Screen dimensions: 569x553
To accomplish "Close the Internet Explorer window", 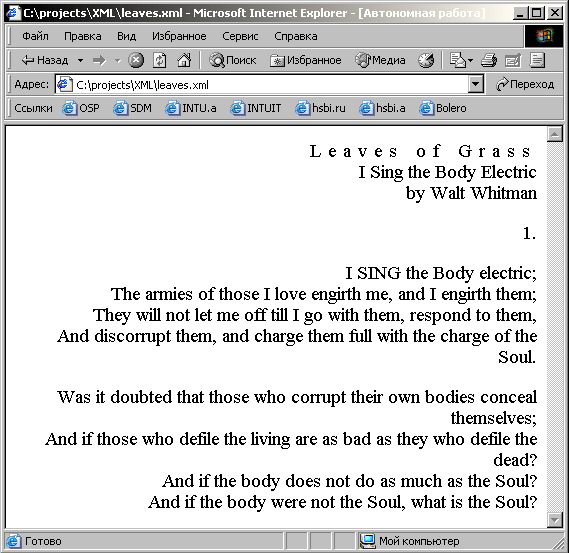I will [x=555, y=13].
